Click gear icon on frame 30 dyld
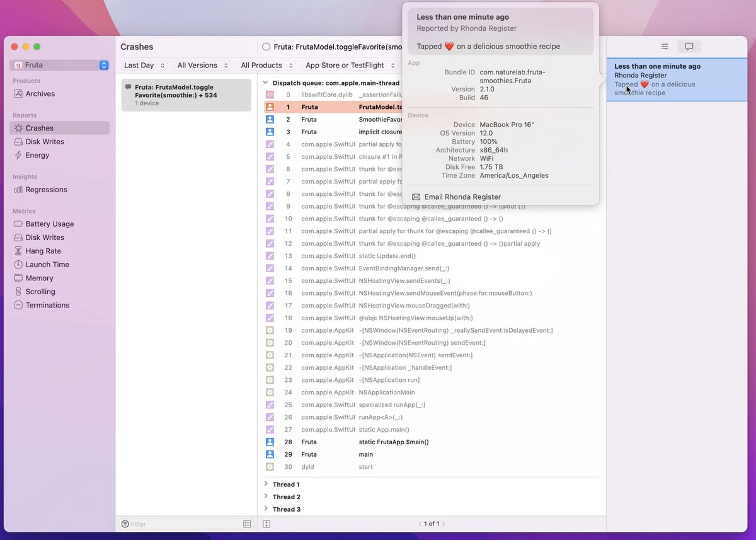This screenshot has height=540, width=756. (x=270, y=467)
